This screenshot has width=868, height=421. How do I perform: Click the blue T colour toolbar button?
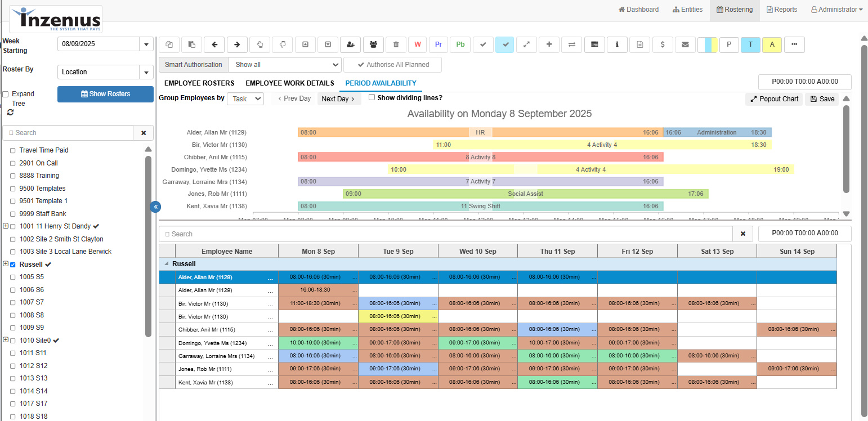click(x=750, y=44)
